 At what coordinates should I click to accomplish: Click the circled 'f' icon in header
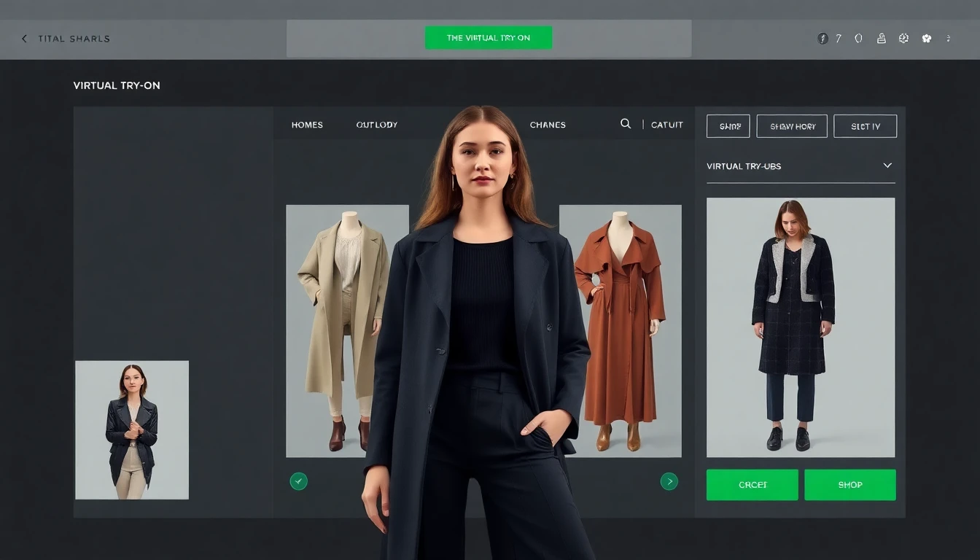pyautogui.click(x=822, y=39)
